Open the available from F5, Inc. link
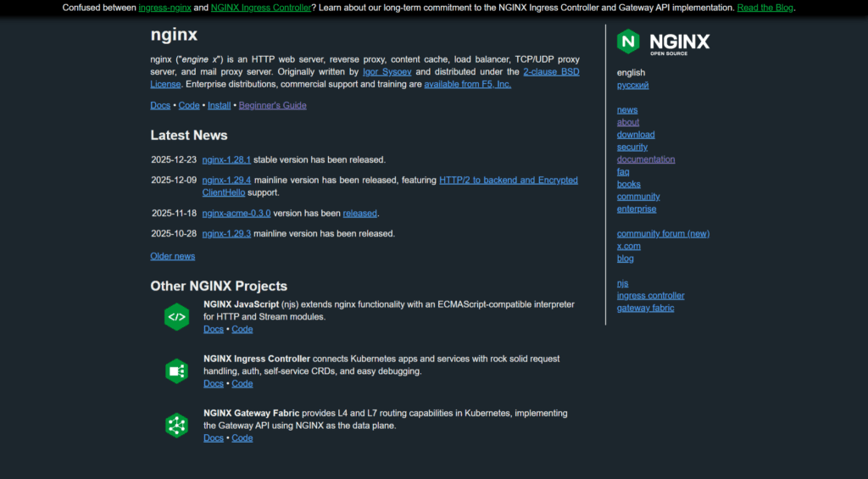Image resolution: width=868 pixels, height=479 pixels. click(468, 84)
